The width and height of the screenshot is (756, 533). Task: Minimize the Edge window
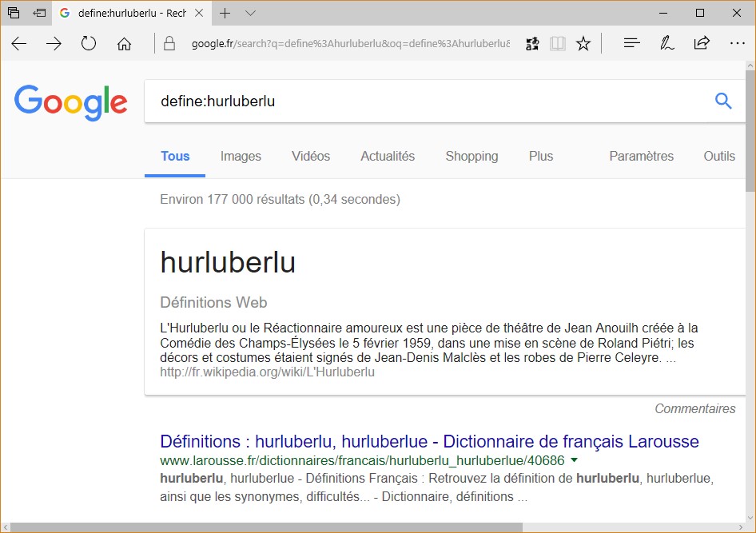pyautogui.click(x=663, y=13)
